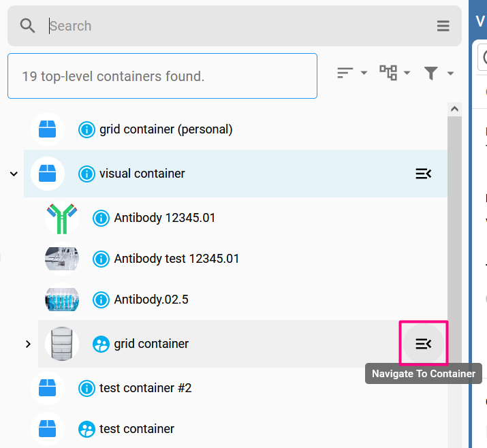
Task: Open the tree view type dropdown
Action: 395,73
